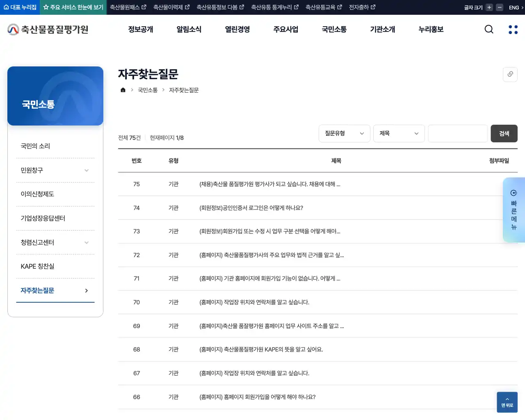525x420 pixels.
Task: Open question 67 about 작업장 위치
Action: point(254,373)
